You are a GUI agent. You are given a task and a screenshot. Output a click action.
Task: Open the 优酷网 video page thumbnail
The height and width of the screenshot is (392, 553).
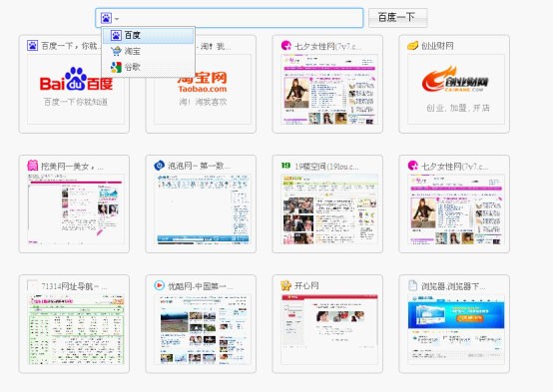click(x=203, y=329)
